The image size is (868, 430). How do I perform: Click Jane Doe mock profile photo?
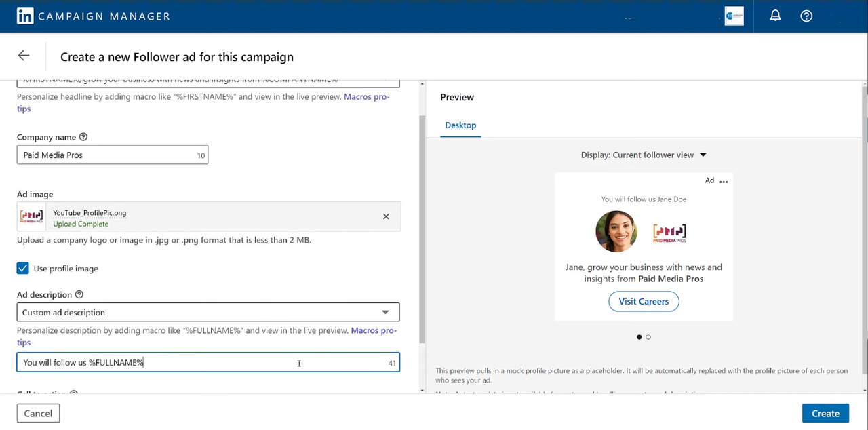click(616, 231)
